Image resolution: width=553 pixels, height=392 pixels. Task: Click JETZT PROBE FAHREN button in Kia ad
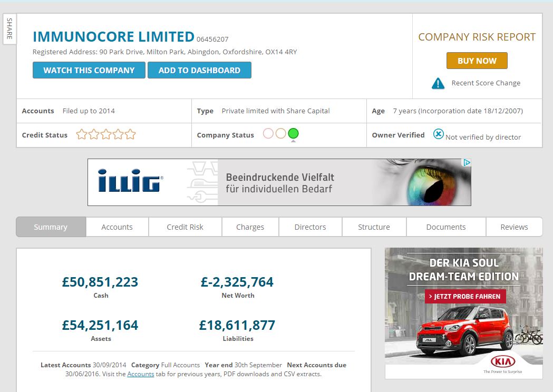click(465, 297)
